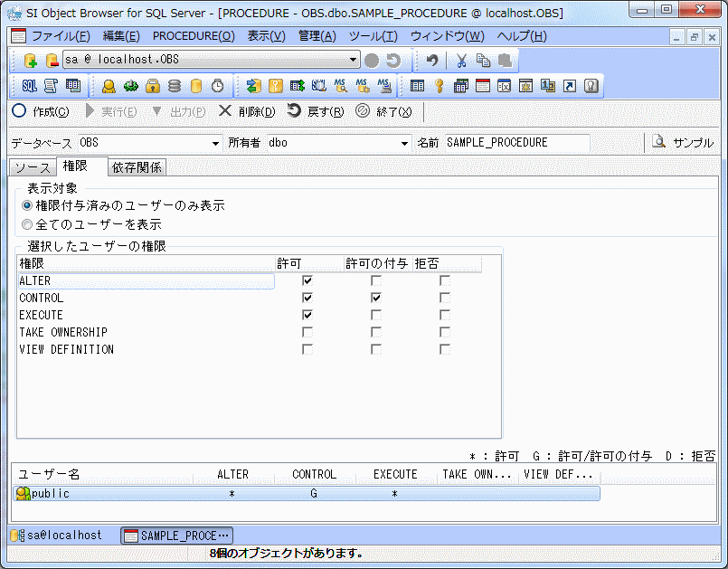Click the disconnect icon with red minus
The height and width of the screenshot is (569, 728).
tap(51, 61)
